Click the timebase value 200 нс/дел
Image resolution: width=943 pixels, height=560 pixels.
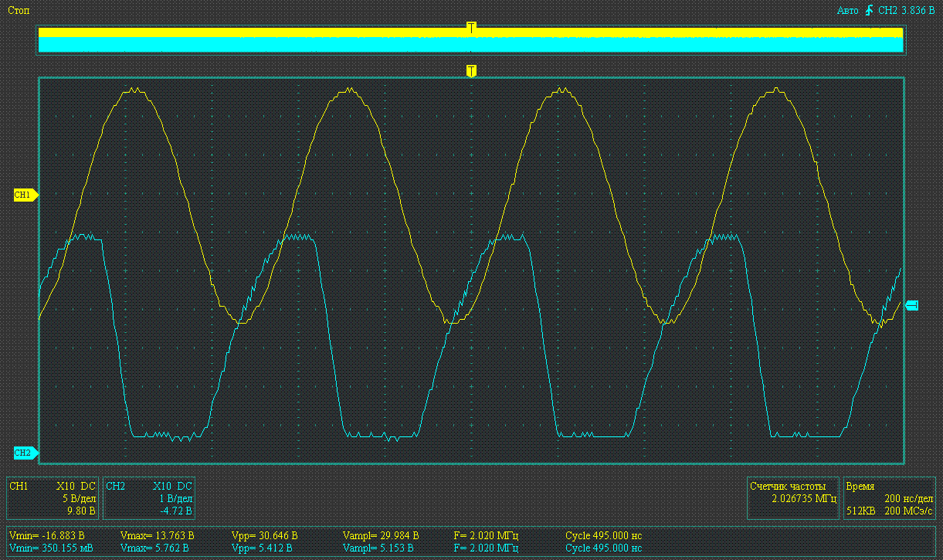[908, 499]
